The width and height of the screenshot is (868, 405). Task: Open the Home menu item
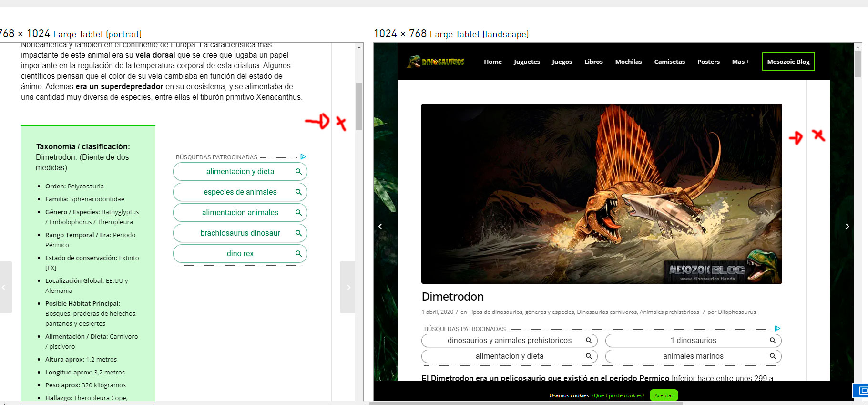(493, 62)
